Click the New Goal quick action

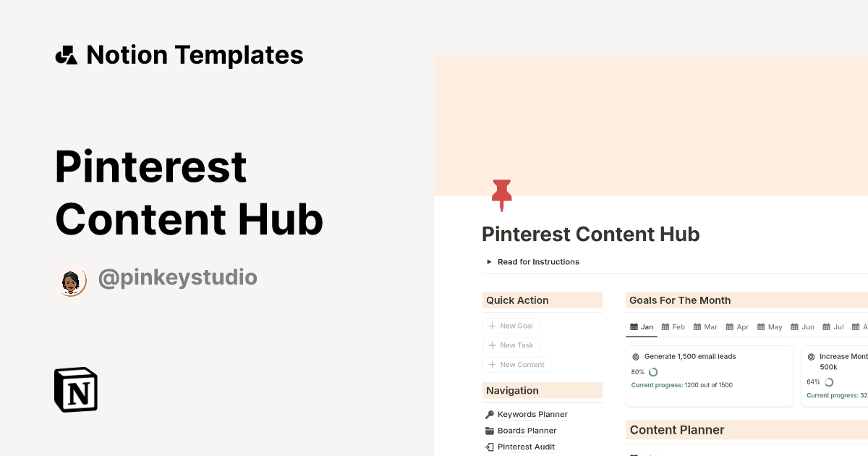point(511,326)
